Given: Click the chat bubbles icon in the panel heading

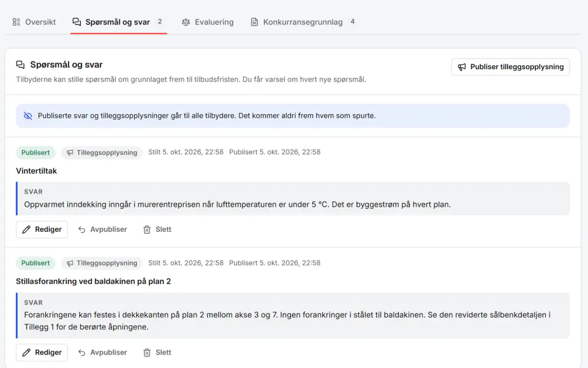Looking at the screenshot, I should [20, 64].
